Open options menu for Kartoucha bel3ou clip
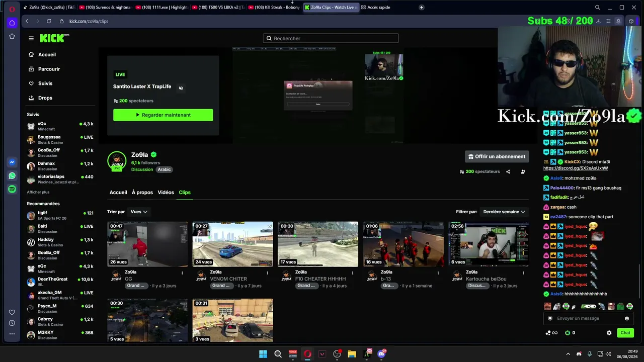This screenshot has height=362, width=644. pyautogui.click(x=523, y=273)
